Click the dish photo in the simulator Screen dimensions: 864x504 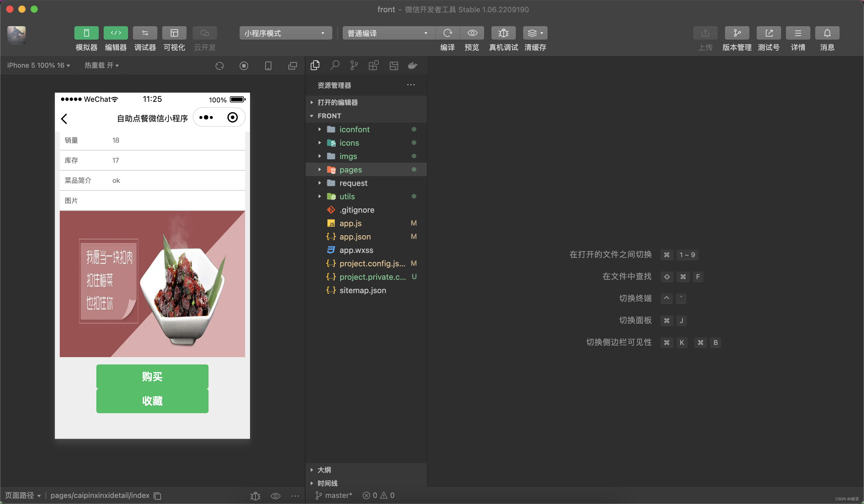[152, 284]
